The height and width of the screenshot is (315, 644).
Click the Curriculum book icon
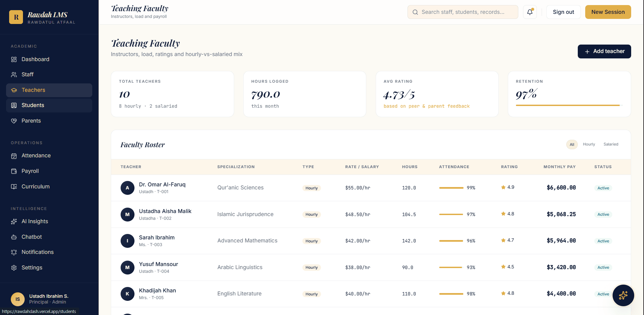pos(14,187)
